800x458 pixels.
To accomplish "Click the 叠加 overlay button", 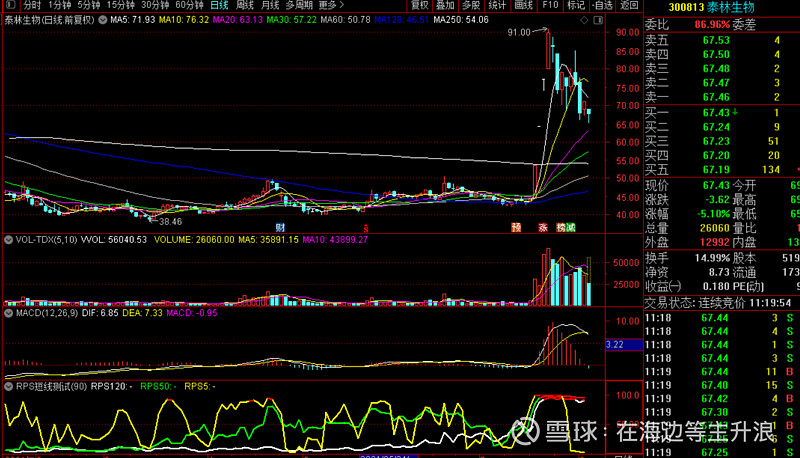I will coord(445,5).
